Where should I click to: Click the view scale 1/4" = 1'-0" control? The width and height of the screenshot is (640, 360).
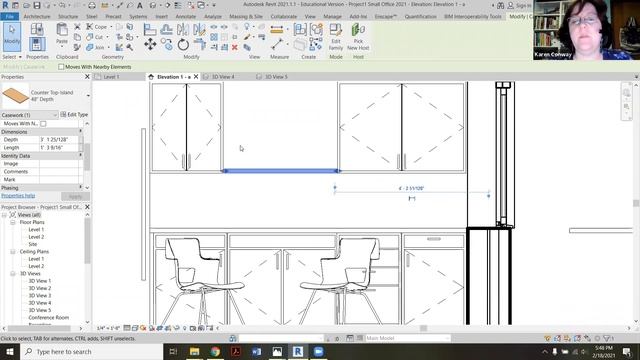pyautogui.click(x=109, y=328)
